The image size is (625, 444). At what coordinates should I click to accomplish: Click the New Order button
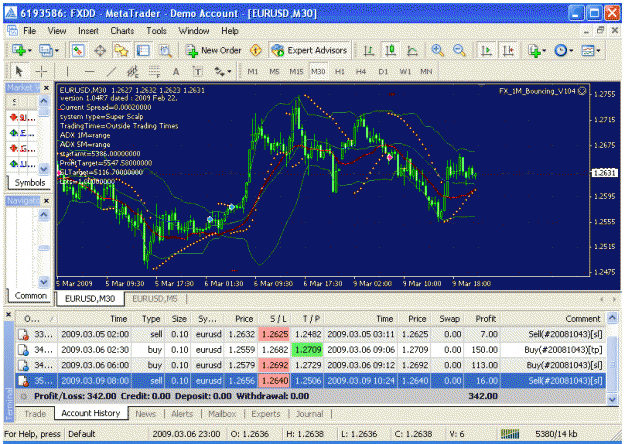[x=214, y=51]
